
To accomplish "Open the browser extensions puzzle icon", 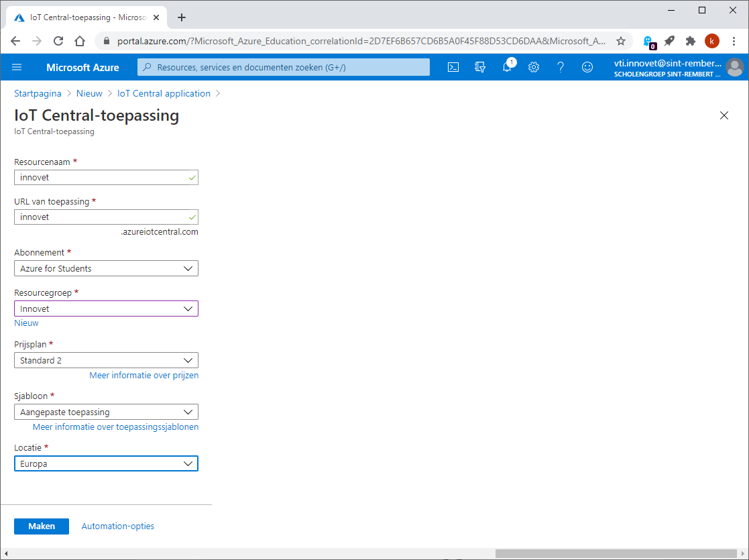I will [690, 41].
